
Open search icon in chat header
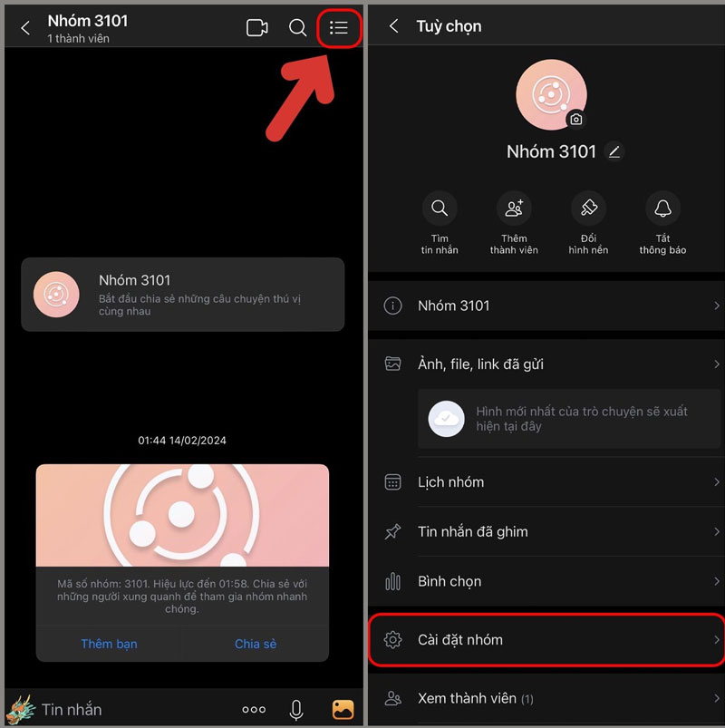(297, 28)
